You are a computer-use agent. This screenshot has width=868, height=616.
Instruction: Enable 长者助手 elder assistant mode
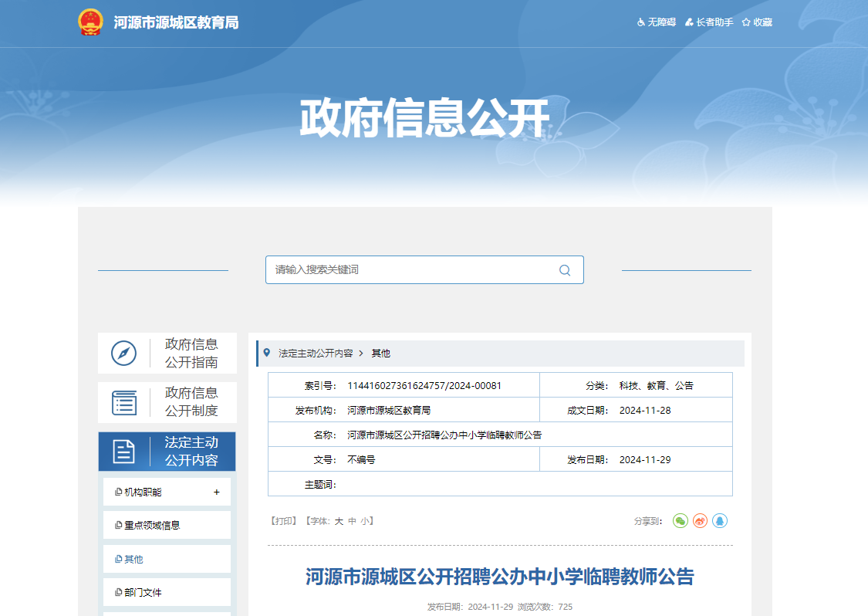pyautogui.click(x=709, y=22)
